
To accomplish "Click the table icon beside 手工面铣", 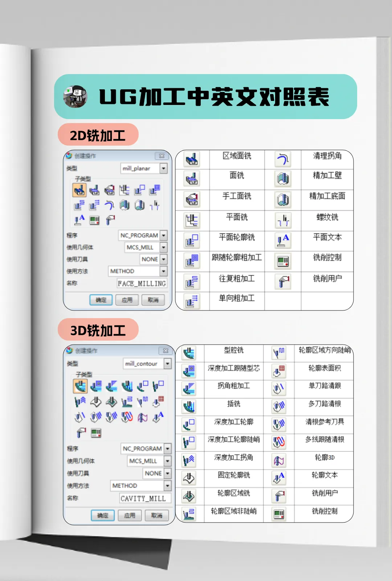I will point(192,199).
